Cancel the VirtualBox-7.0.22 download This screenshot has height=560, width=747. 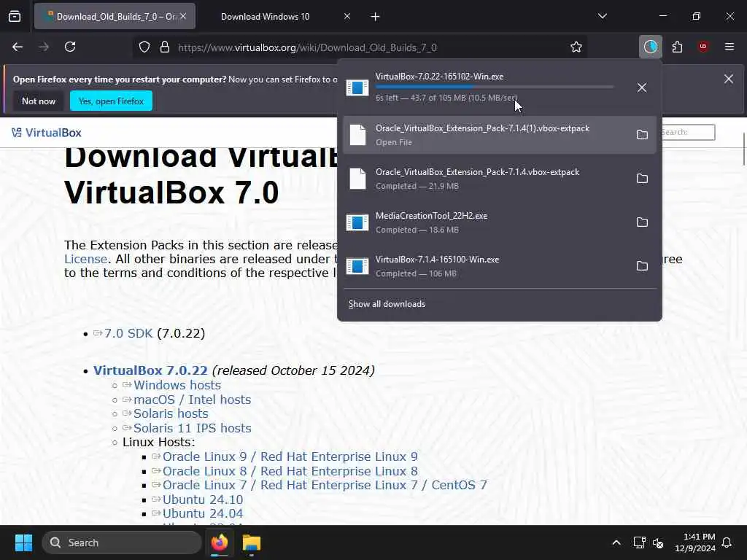point(642,87)
